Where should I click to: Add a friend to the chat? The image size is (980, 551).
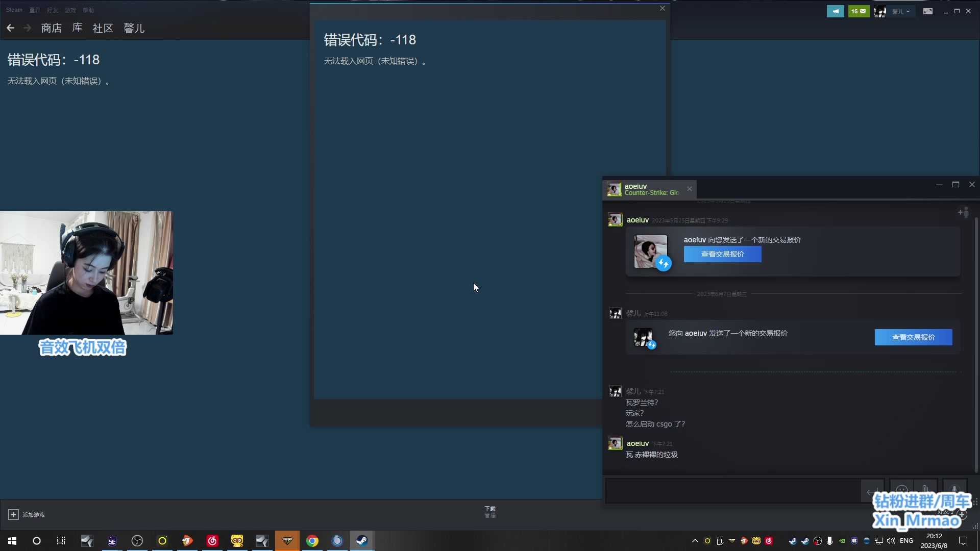pos(963,212)
